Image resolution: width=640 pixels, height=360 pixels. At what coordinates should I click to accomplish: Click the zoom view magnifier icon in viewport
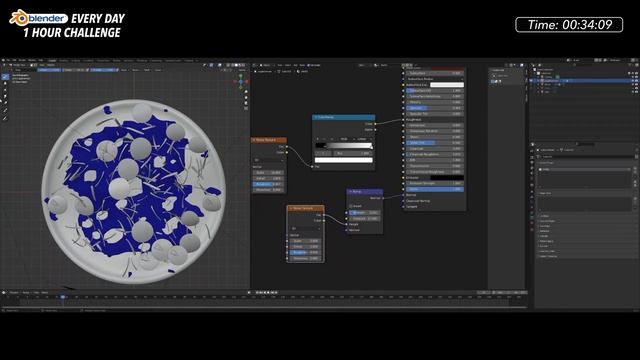coord(246,92)
